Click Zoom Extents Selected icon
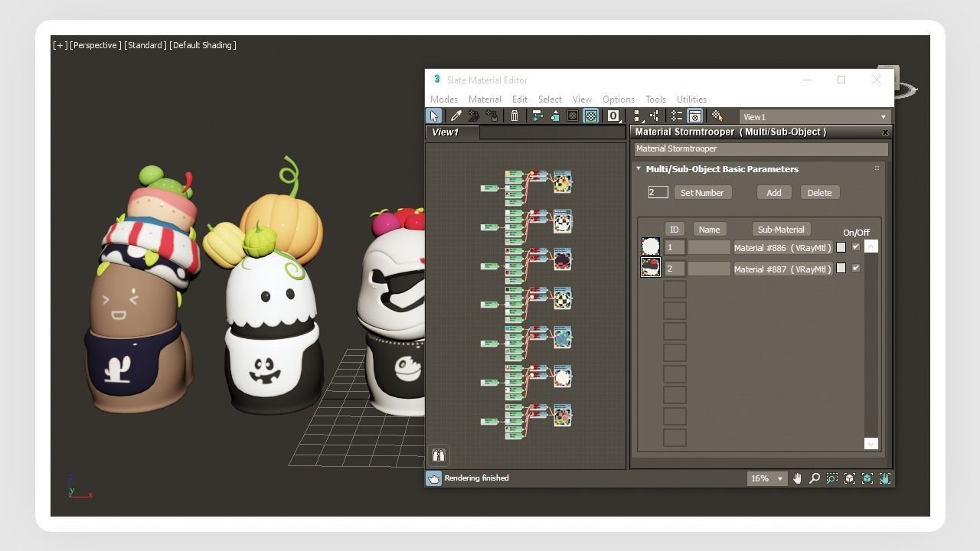The height and width of the screenshot is (551, 980). [867, 478]
